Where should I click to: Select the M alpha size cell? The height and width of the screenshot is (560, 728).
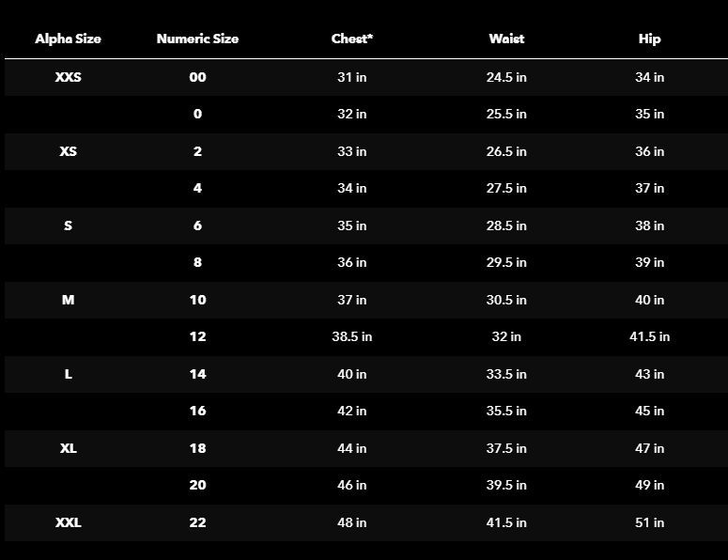(68, 300)
